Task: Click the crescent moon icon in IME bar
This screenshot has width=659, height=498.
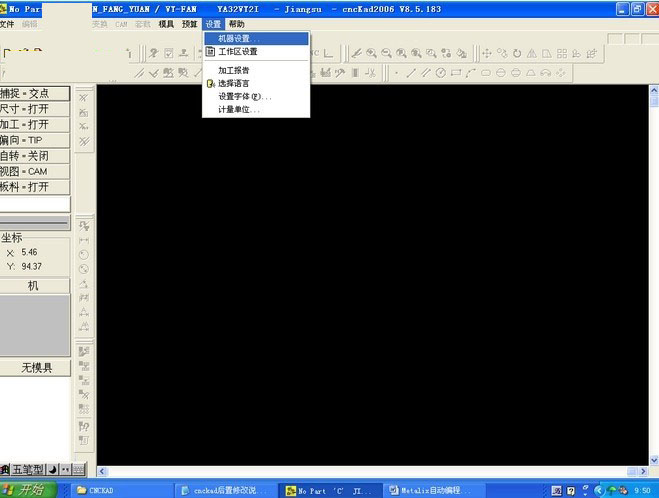Action: coord(52,469)
